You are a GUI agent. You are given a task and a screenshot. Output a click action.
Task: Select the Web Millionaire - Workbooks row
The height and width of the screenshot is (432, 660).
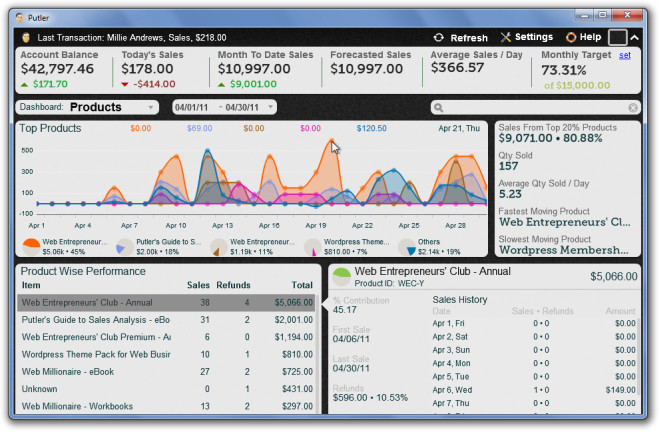click(166, 406)
